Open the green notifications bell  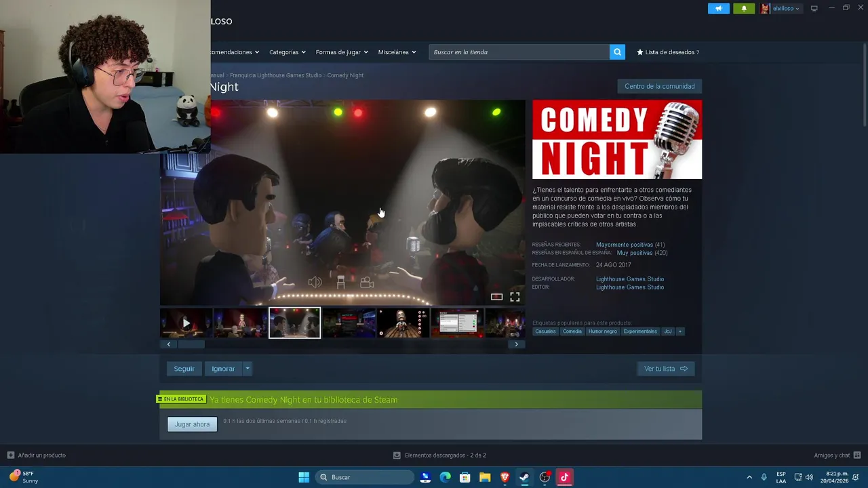coord(744,9)
